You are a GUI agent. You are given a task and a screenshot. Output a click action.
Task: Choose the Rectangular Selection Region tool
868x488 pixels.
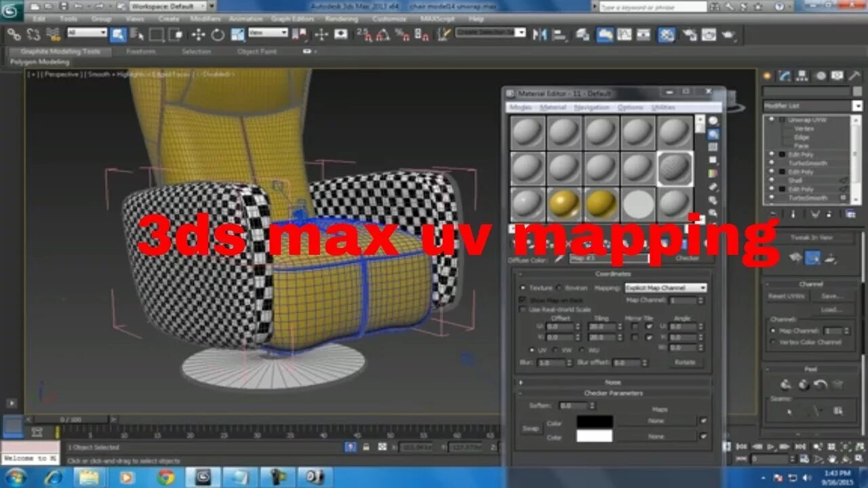[157, 34]
